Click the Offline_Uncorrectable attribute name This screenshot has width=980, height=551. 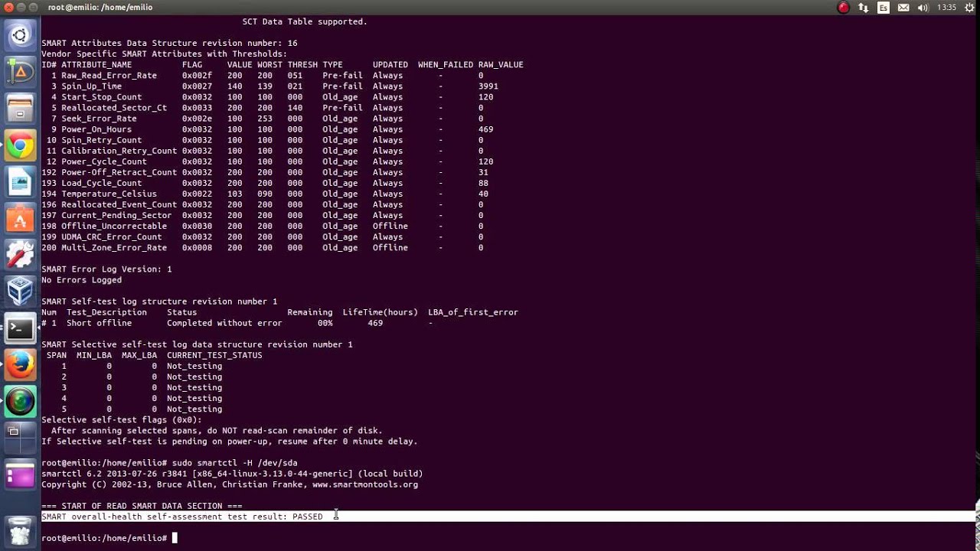coord(114,226)
